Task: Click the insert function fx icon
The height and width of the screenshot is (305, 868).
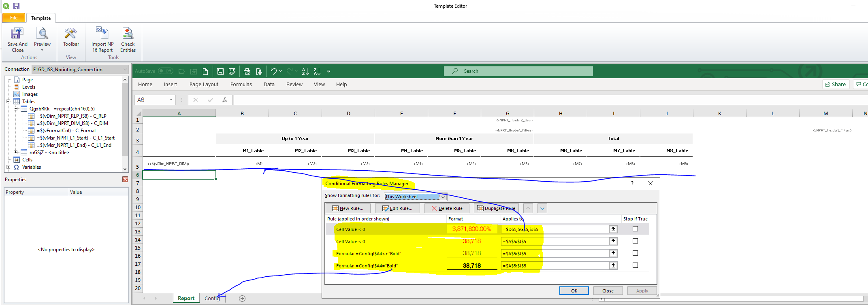Action: point(224,100)
